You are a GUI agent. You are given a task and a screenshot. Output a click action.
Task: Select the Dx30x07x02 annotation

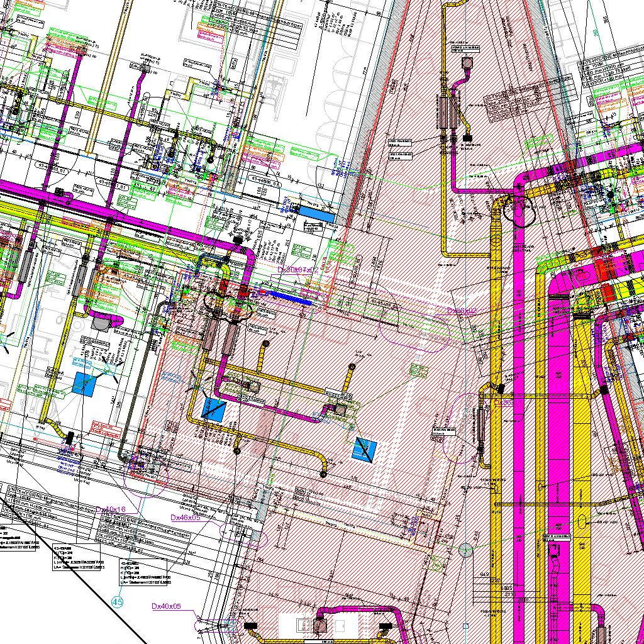[297, 270]
